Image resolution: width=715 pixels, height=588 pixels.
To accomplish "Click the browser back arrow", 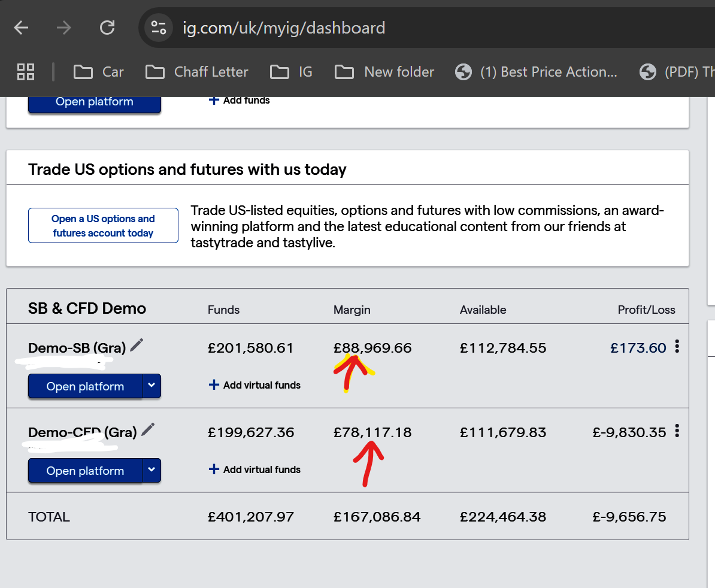I will coord(22,28).
